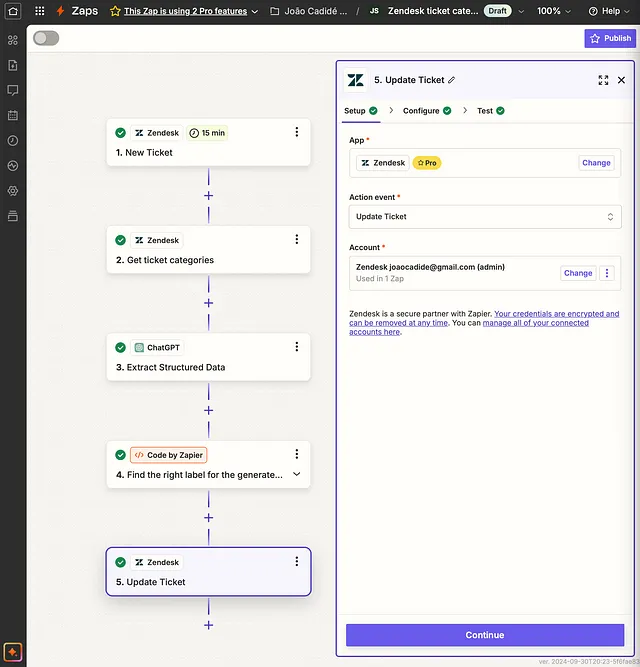The image size is (640, 667).
Task: Open options menu for New Ticket step
Action: click(x=297, y=132)
